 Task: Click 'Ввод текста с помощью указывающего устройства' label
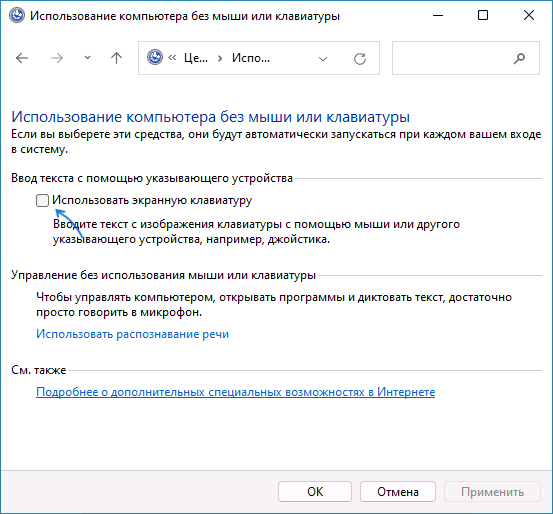[x=152, y=178]
